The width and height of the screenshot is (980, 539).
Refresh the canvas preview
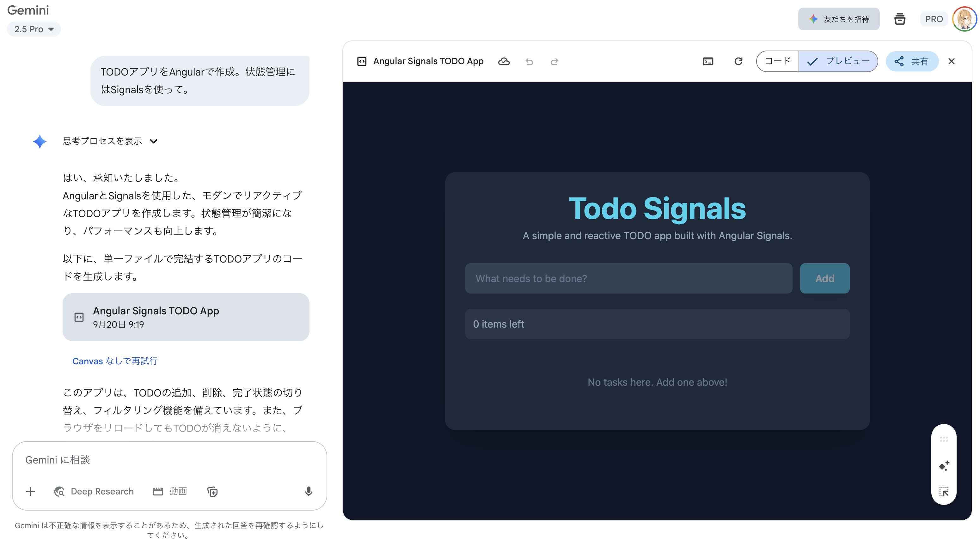pyautogui.click(x=738, y=62)
